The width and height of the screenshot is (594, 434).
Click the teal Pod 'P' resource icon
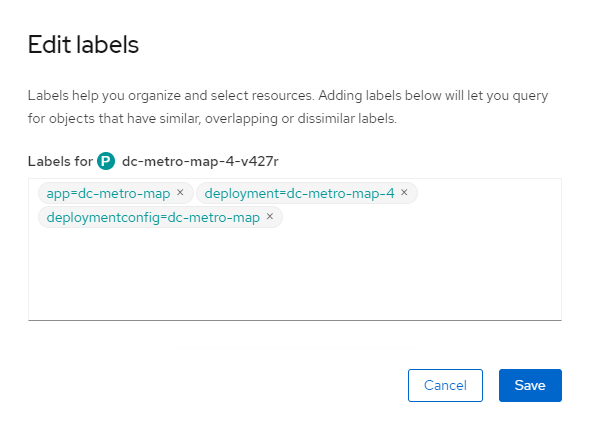point(106,161)
